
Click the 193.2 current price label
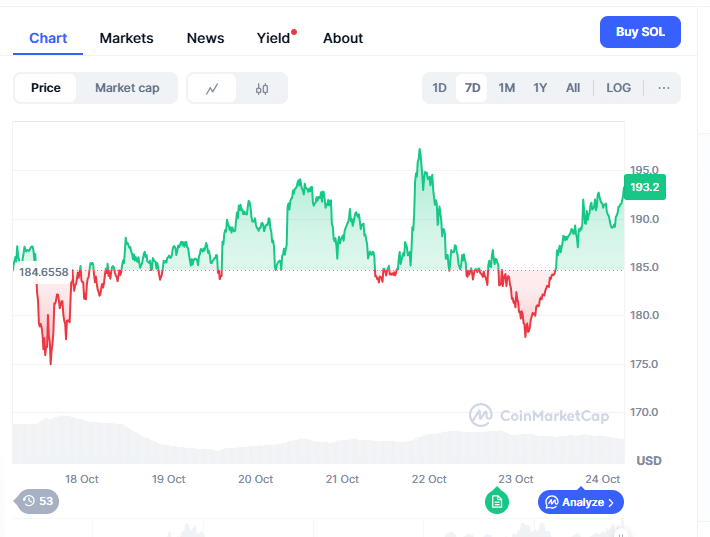point(644,187)
